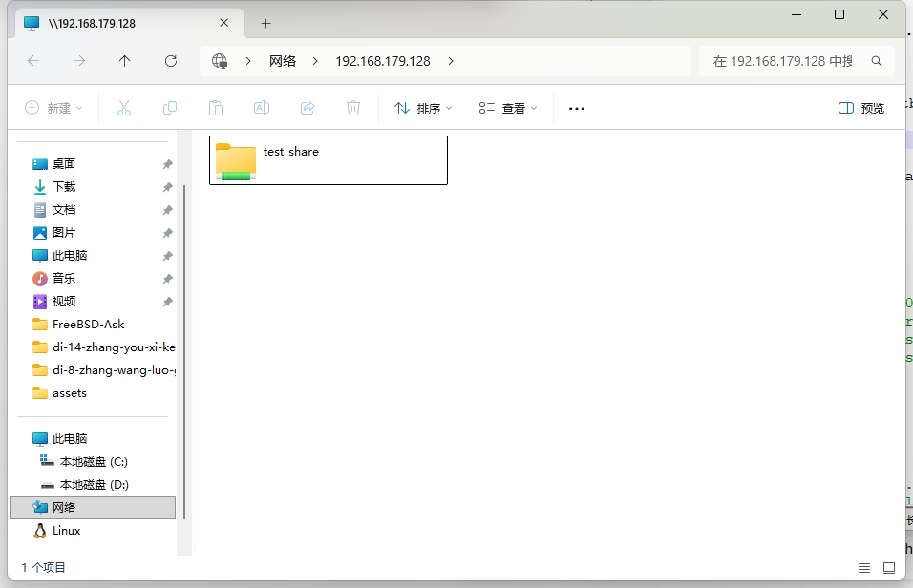Add a new tab with plus button
The width and height of the screenshot is (913, 588).
[266, 23]
